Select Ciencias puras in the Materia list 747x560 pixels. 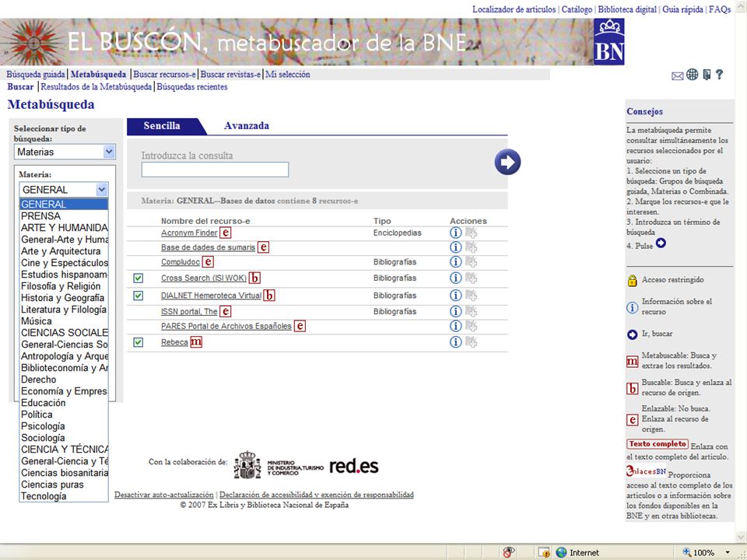64,485
